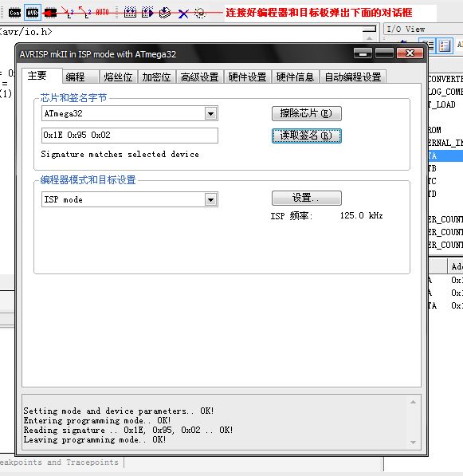Click the 擦除芯片 (E) erase button
The height and width of the screenshot is (476, 463).
coord(307,113)
